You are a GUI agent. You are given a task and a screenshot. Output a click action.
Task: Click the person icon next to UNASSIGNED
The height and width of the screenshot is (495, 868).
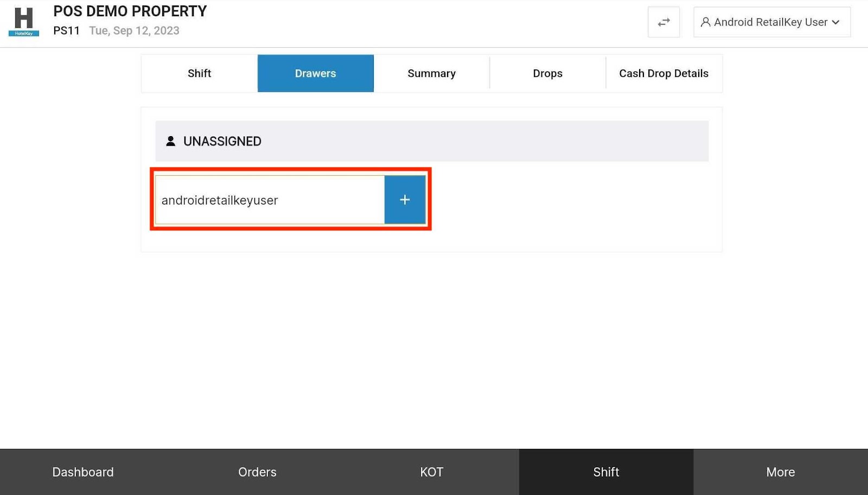[170, 141]
